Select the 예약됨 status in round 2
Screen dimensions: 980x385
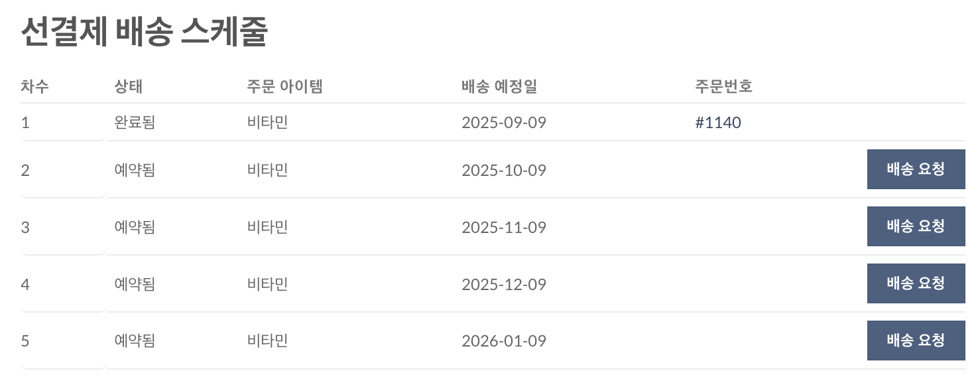point(135,171)
